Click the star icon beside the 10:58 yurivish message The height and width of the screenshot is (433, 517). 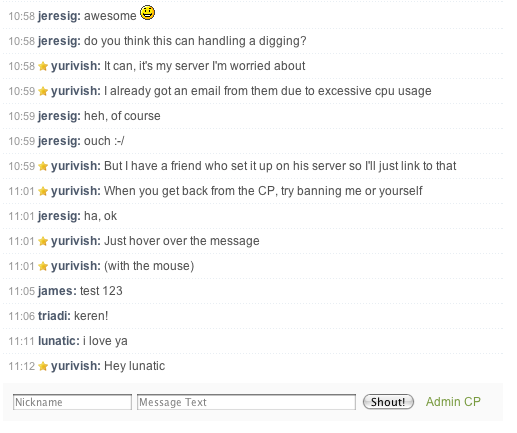(x=43, y=66)
